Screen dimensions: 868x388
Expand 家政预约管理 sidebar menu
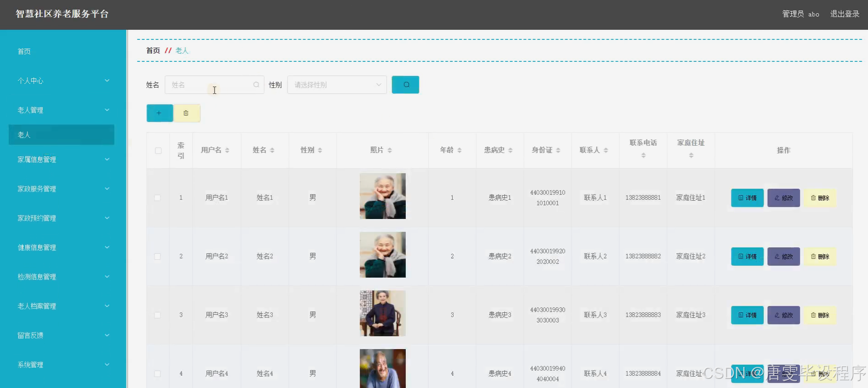(x=63, y=218)
